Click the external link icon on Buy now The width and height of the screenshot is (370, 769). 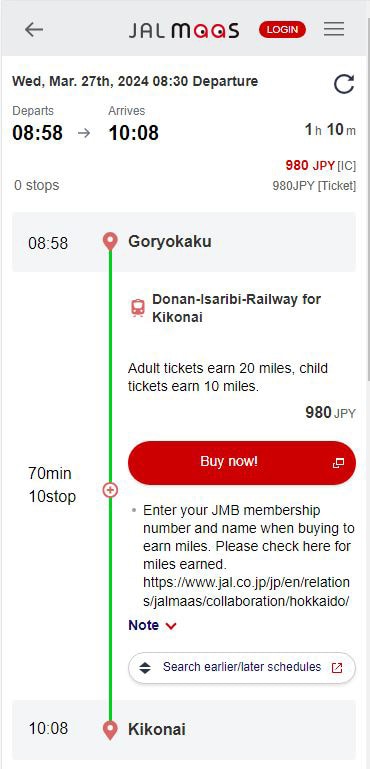pyautogui.click(x=338, y=462)
